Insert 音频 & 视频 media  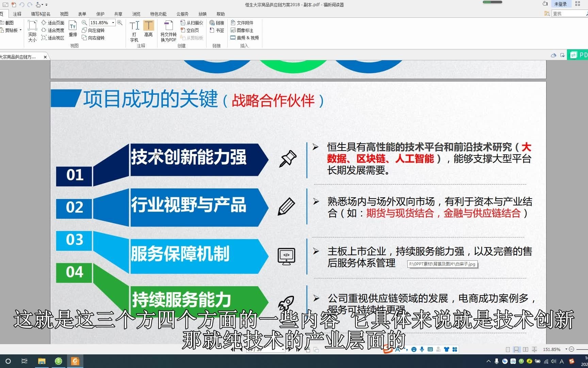[x=245, y=38]
